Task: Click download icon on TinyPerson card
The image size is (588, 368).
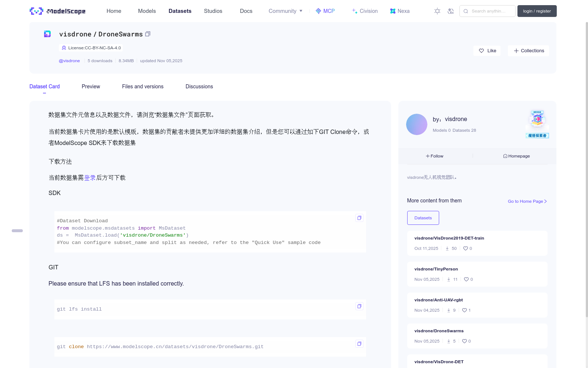Action: point(449,279)
